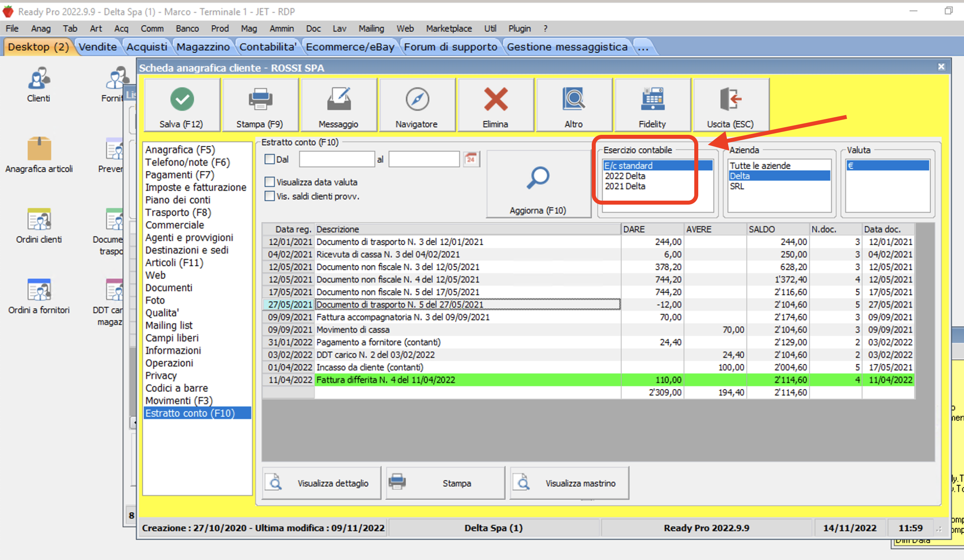Open Anagrafica articoli desktop icon
The width and height of the screenshot is (964, 560).
click(39, 149)
